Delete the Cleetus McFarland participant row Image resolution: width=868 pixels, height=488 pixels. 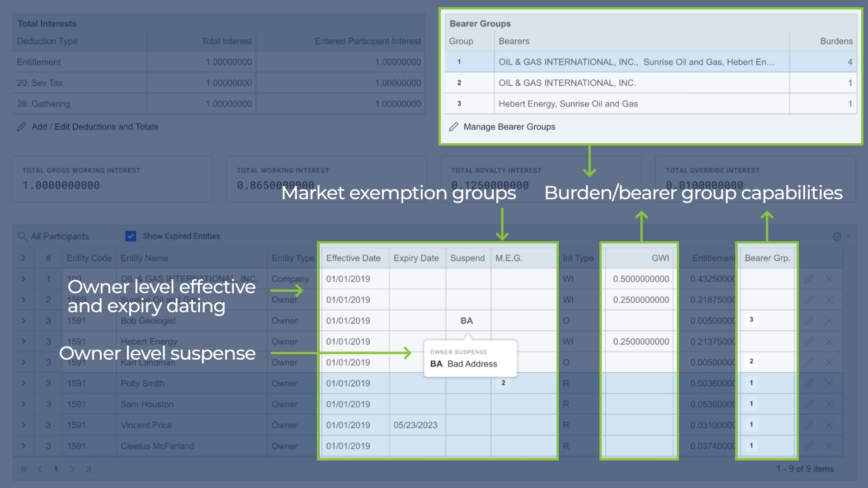pyautogui.click(x=829, y=446)
